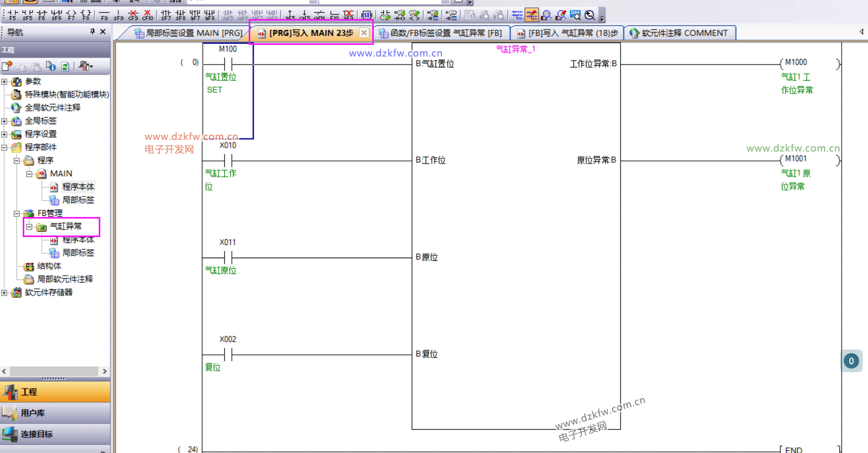Image resolution: width=868 pixels, height=453 pixels.
Task: Collapse the 程序 tree node
Action: point(17,161)
